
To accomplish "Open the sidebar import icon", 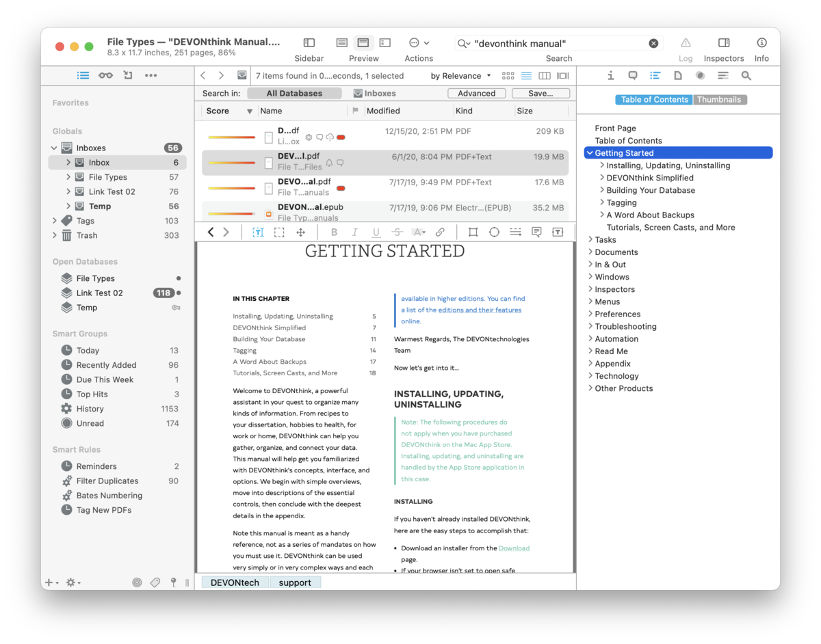I will point(128,75).
